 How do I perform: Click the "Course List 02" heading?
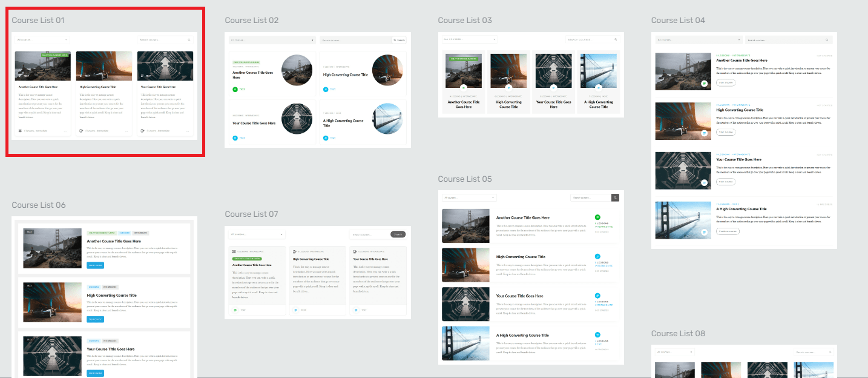tap(252, 20)
